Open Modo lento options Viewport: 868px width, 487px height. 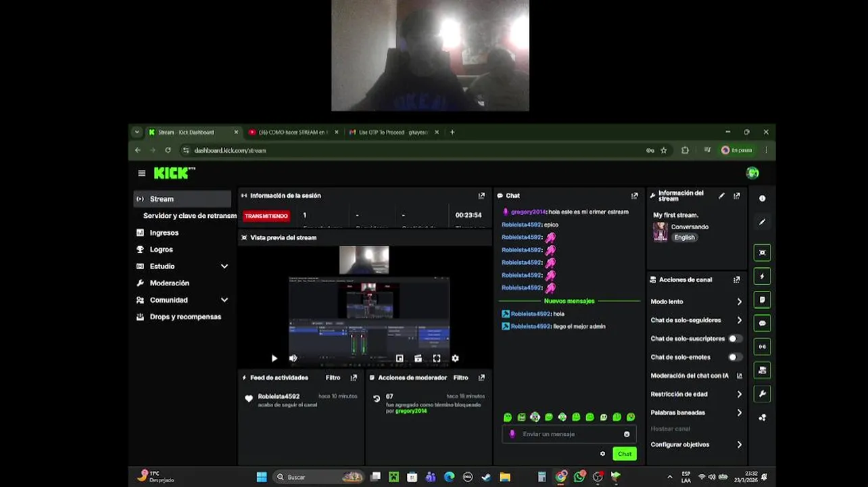[696, 302]
